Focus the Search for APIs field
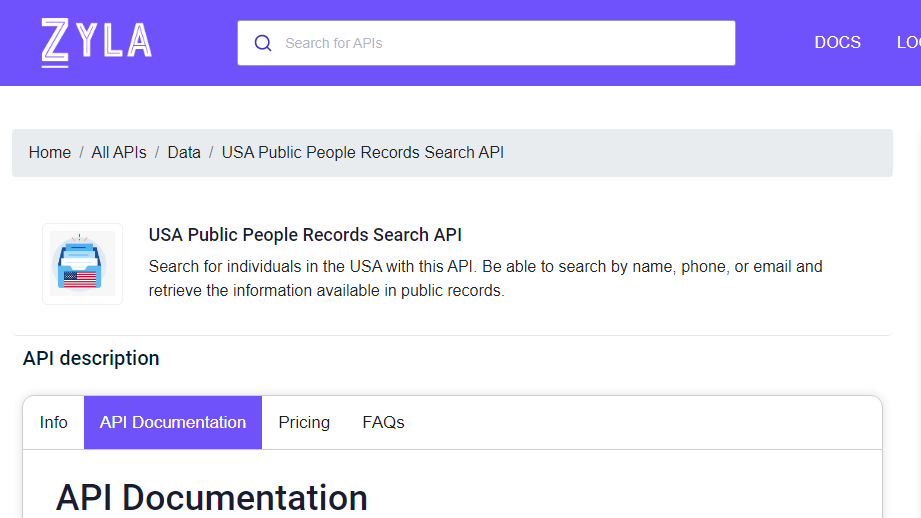Image resolution: width=921 pixels, height=518 pixels. click(486, 43)
